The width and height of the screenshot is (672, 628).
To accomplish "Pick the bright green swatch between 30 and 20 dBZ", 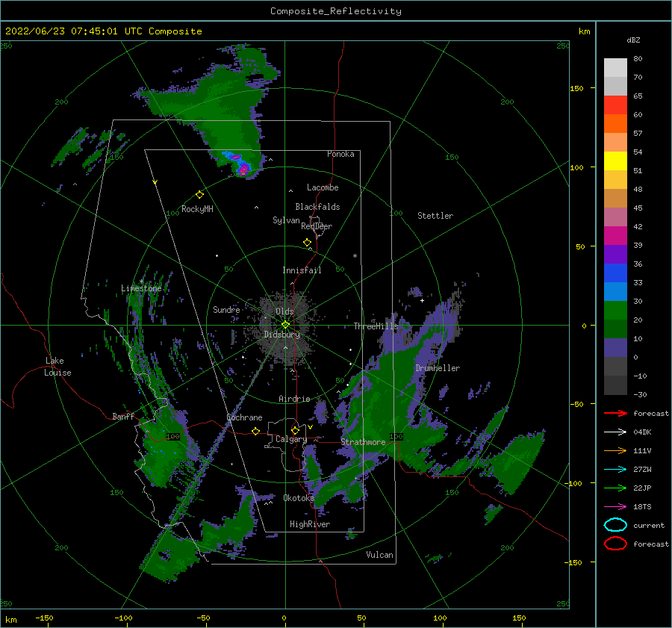I will click(615, 311).
